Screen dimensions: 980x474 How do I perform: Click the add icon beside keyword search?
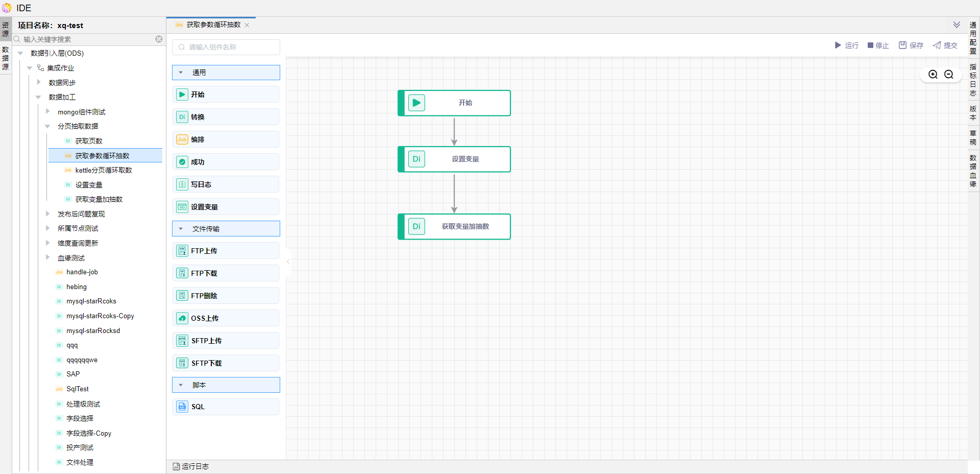coord(159,39)
